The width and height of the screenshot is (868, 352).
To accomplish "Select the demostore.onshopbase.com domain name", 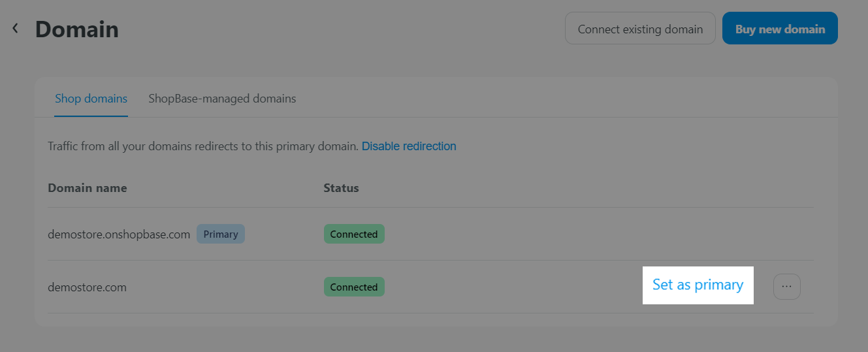I will (119, 234).
